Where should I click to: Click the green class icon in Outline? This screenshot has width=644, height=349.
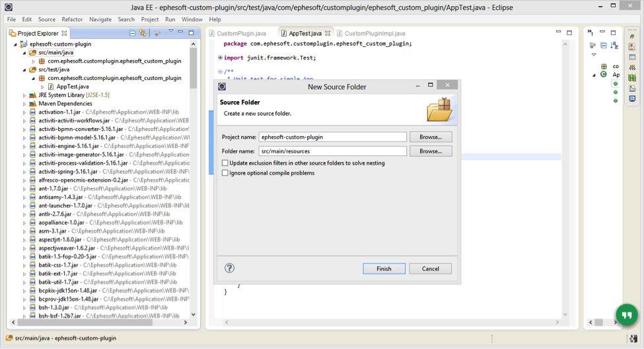pos(603,75)
